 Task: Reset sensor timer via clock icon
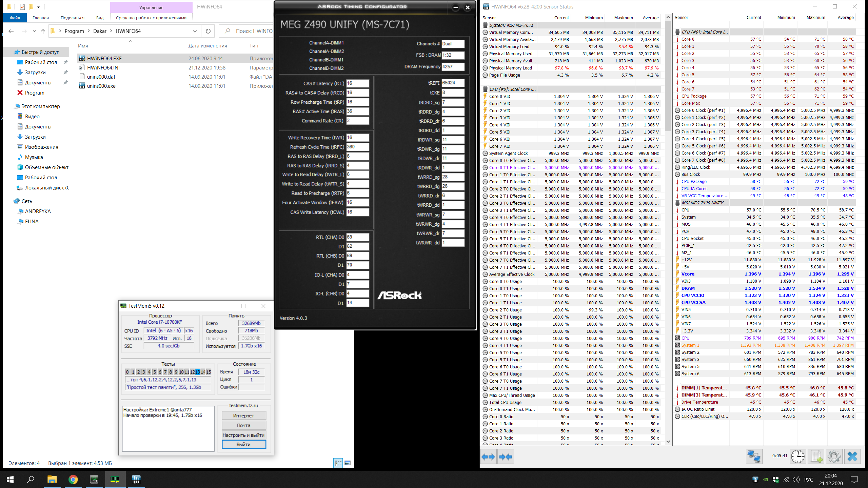point(798,456)
